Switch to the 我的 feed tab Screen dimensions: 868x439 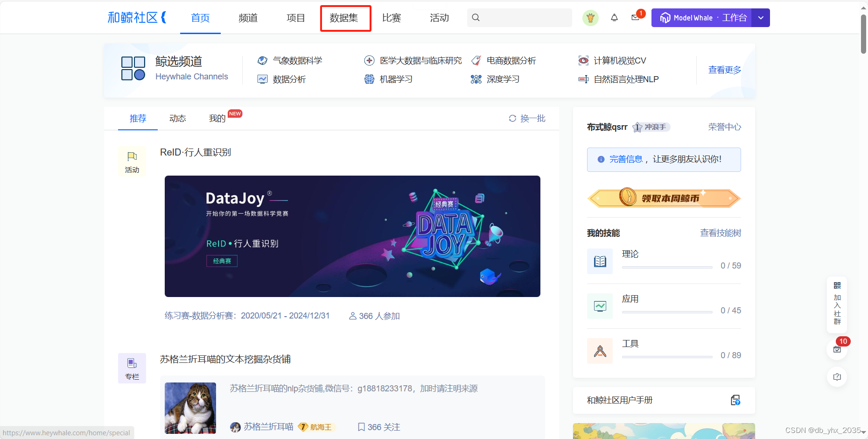217,119
